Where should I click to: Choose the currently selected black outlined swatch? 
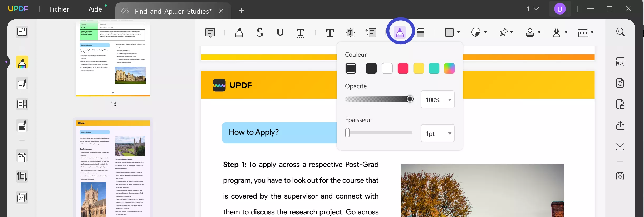coord(351,69)
